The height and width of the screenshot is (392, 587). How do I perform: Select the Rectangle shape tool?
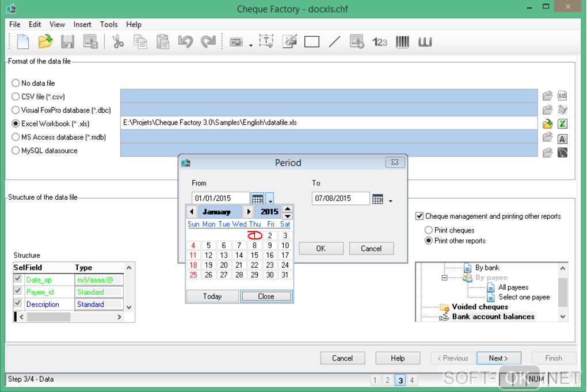(x=312, y=41)
